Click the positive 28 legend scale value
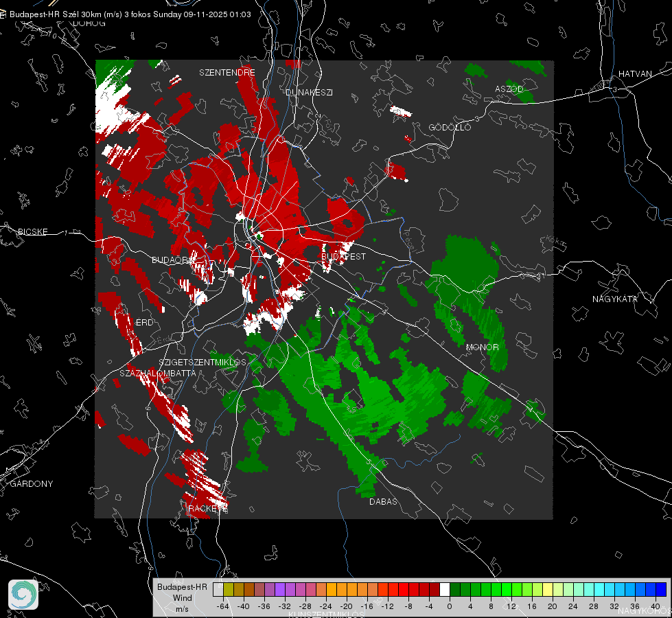Screen dimensions: 672x618 tap(594, 606)
